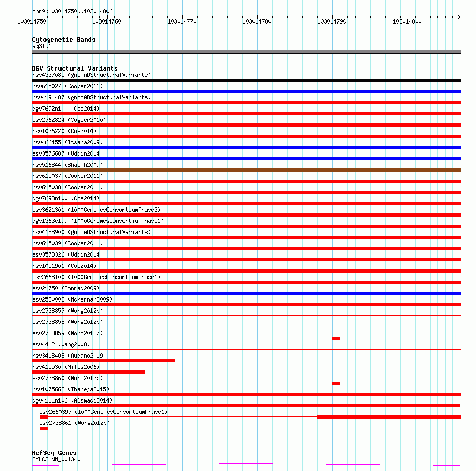476x471 pixels.
Task: Click the ruler tick labeled 103014770
Action: coord(182,21)
